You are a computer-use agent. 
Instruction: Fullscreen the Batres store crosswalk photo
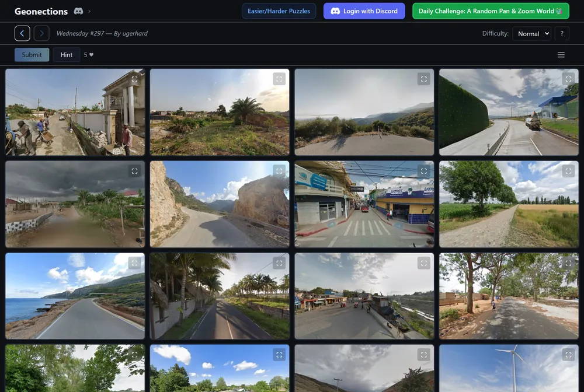(x=423, y=171)
